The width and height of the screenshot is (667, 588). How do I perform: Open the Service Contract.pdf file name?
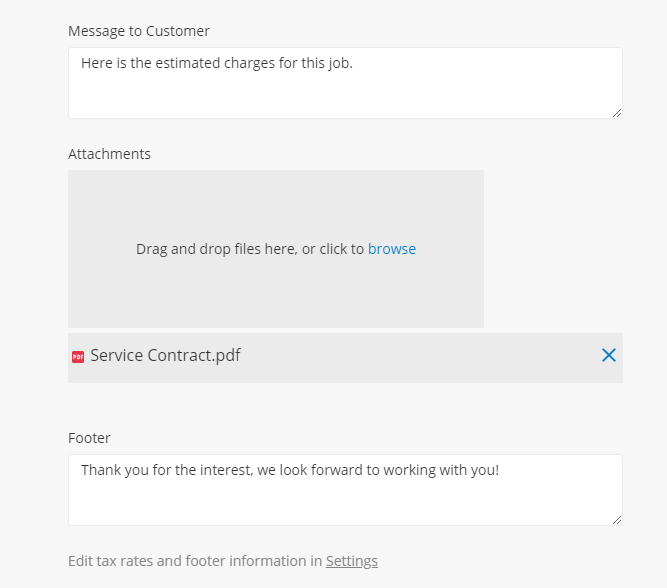point(165,355)
